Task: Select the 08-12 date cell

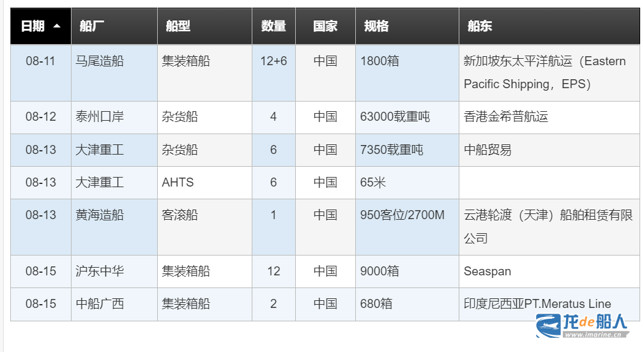Action: [41, 118]
